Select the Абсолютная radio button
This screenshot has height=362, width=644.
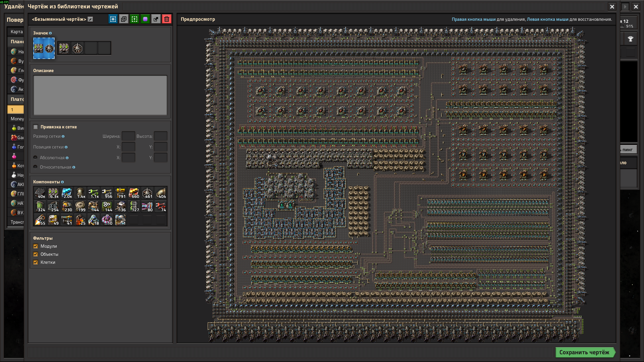point(35,158)
